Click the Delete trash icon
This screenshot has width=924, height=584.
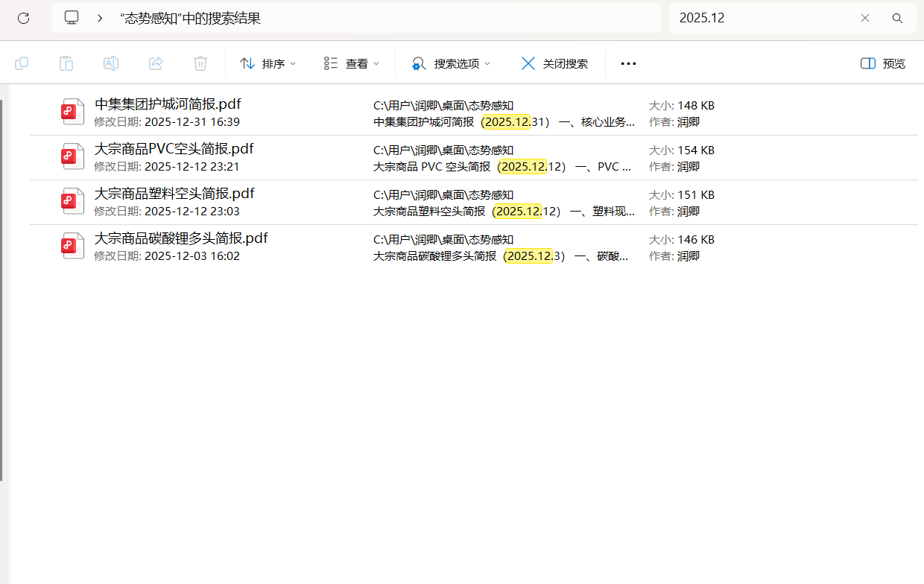pos(200,63)
